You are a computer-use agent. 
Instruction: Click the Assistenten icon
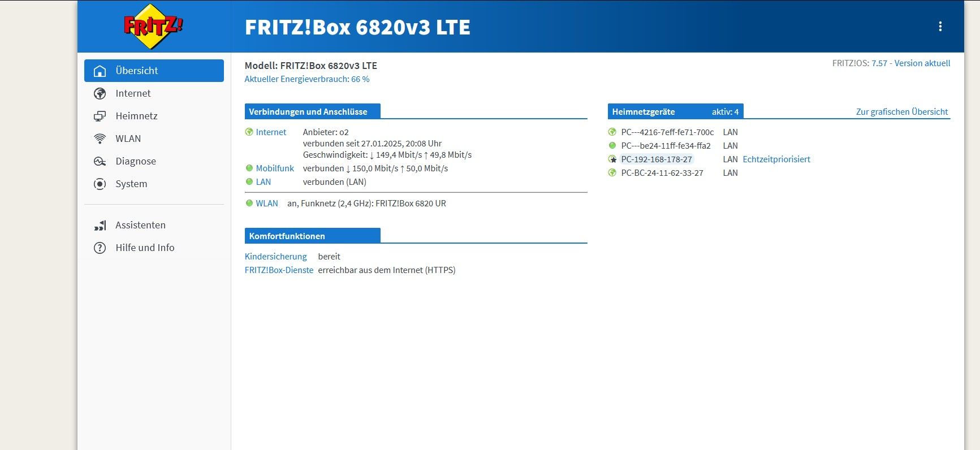coord(100,225)
